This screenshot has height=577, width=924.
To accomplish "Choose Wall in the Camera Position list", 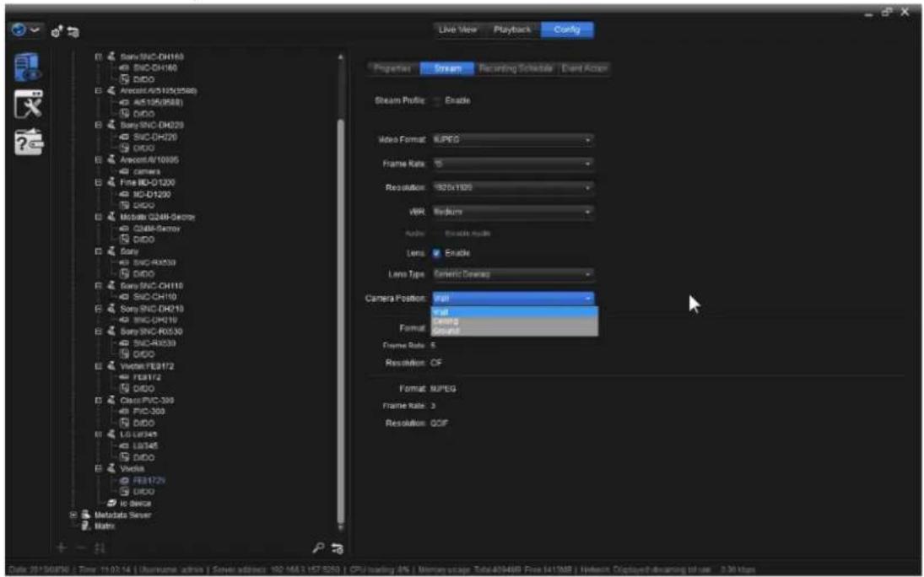I will pyautogui.click(x=515, y=312).
